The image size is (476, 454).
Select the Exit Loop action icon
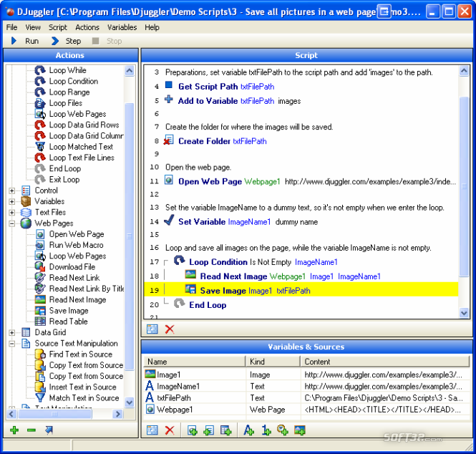pyautogui.click(x=40, y=180)
